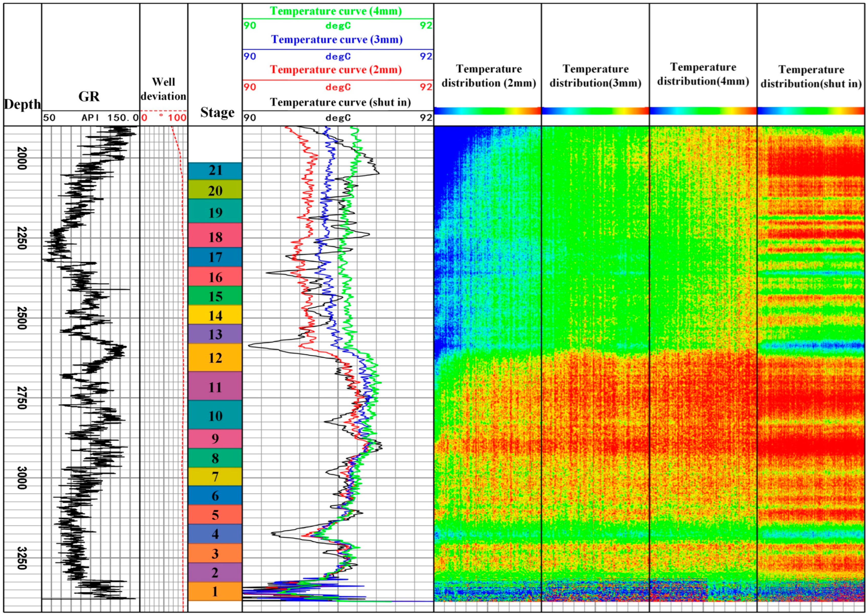Click the Temperature distribution(4mm) header
Viewport: 868px width, 616px height.
703,74
